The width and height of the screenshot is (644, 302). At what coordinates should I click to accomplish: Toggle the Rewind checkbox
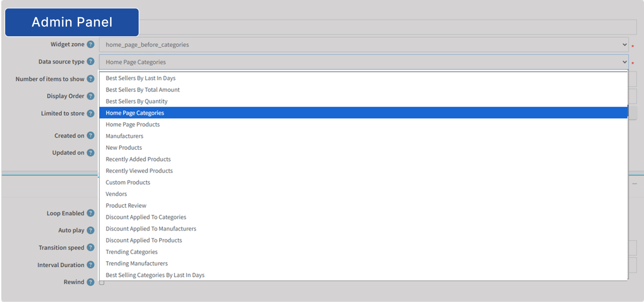pos(102,283)
